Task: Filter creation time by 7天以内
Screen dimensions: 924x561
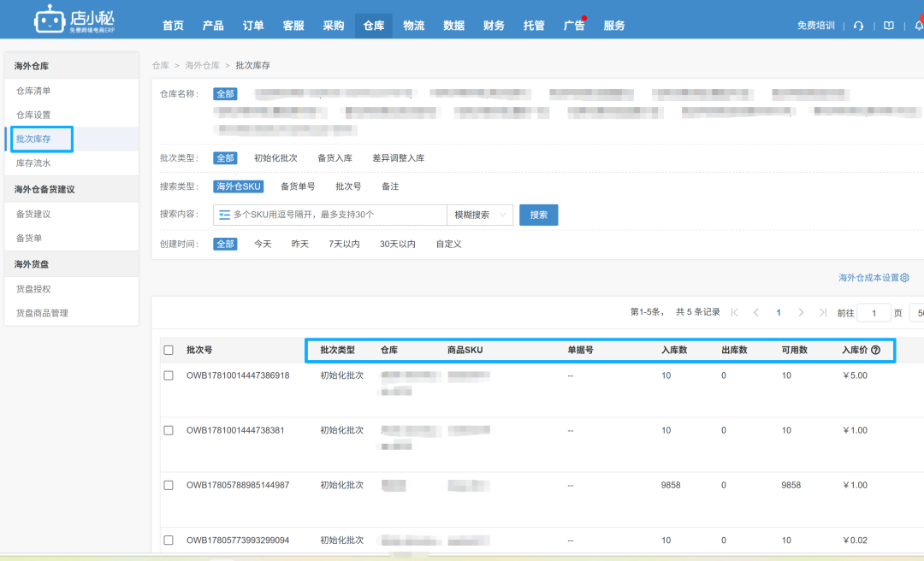Action: (x=344, y=244)
